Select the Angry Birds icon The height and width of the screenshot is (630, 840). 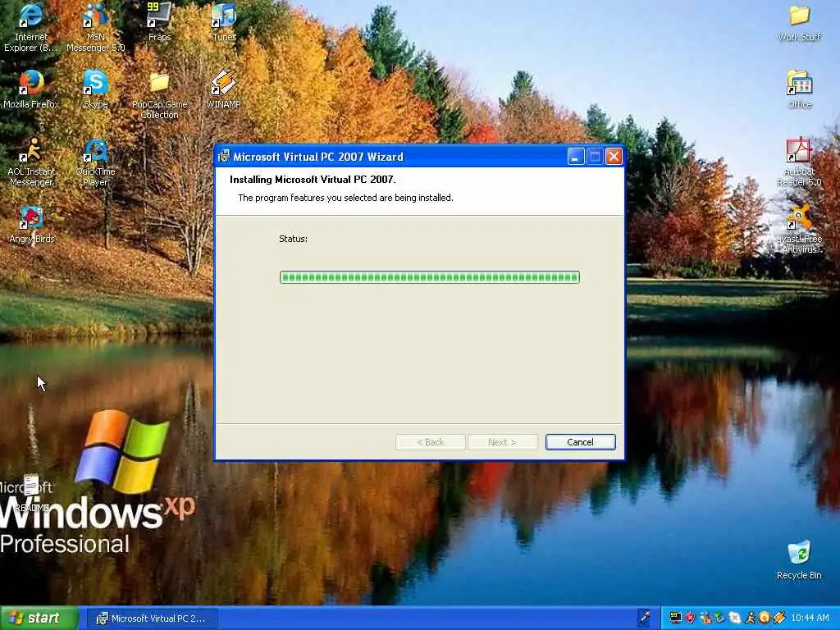32,225
